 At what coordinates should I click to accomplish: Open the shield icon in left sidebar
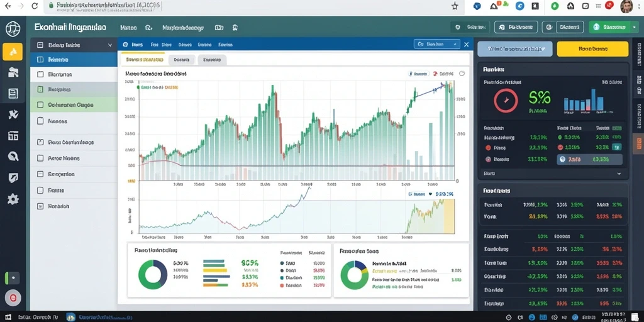click(x=13, y=177)
